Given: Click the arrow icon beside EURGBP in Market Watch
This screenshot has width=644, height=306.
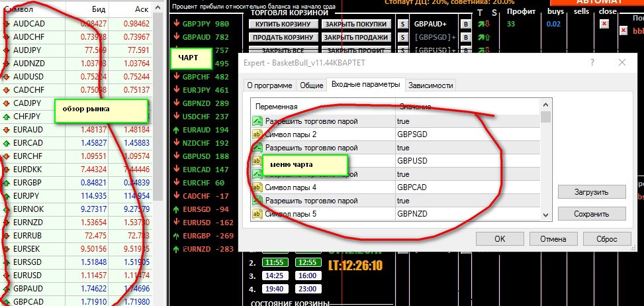Looking at the screenshot, I should pos(6,183).
